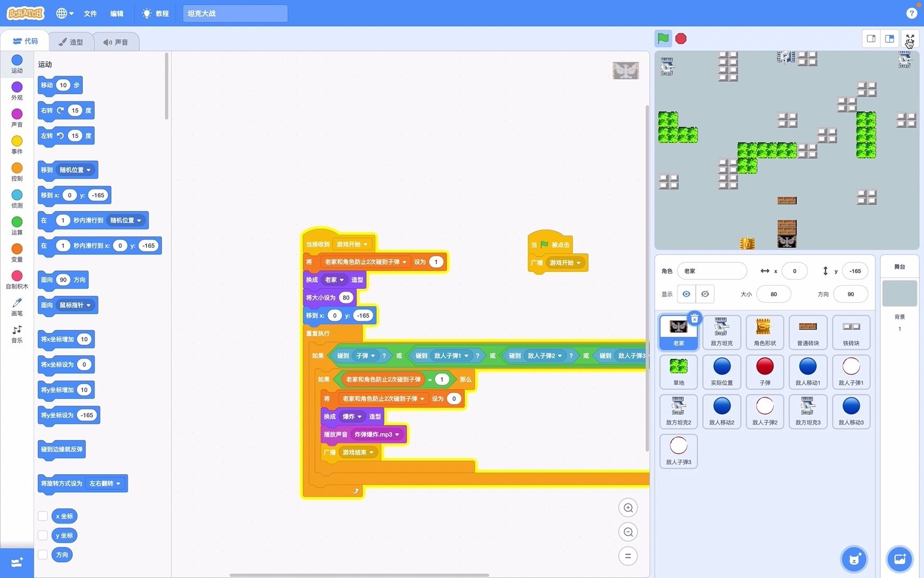Screen dimensions: 924x578
Task: Switch to the 代码 tab
Action: pos(25,41)
